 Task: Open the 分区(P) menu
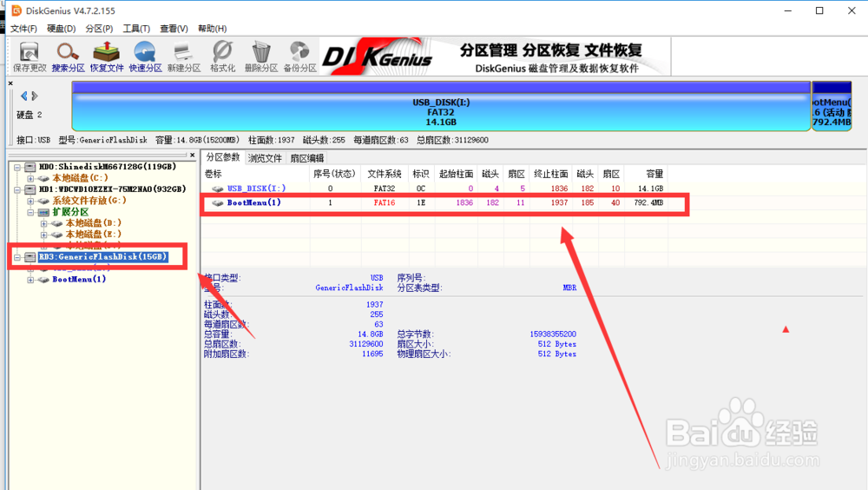(99, 29)
